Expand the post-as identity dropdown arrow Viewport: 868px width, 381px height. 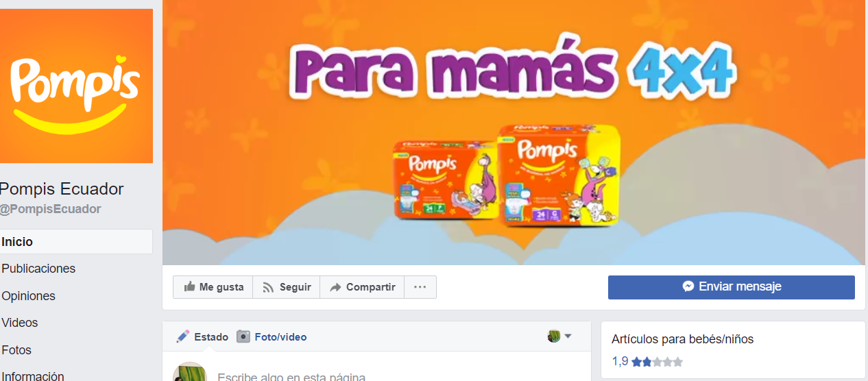pos(568,336)
